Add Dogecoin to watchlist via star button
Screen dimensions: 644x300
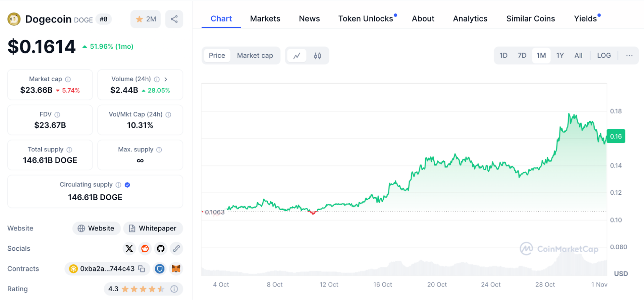146,19
